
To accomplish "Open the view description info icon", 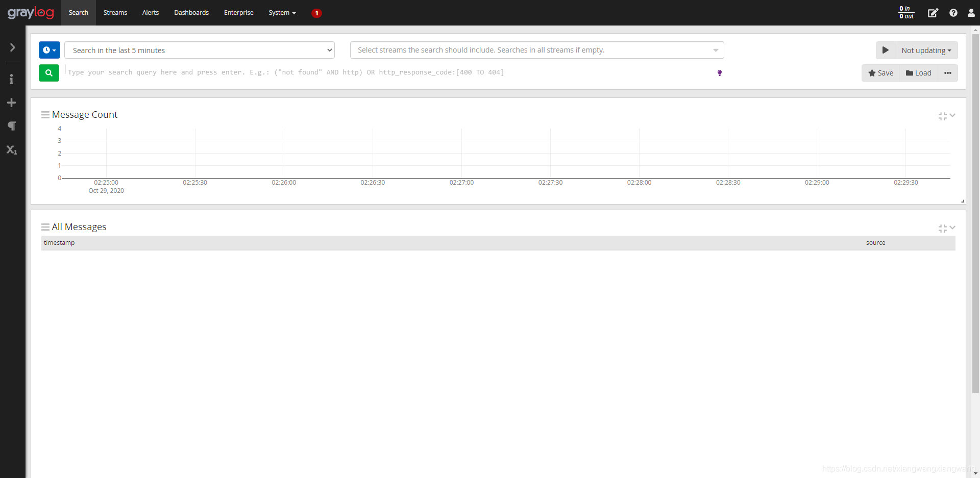I will [12, 79].
